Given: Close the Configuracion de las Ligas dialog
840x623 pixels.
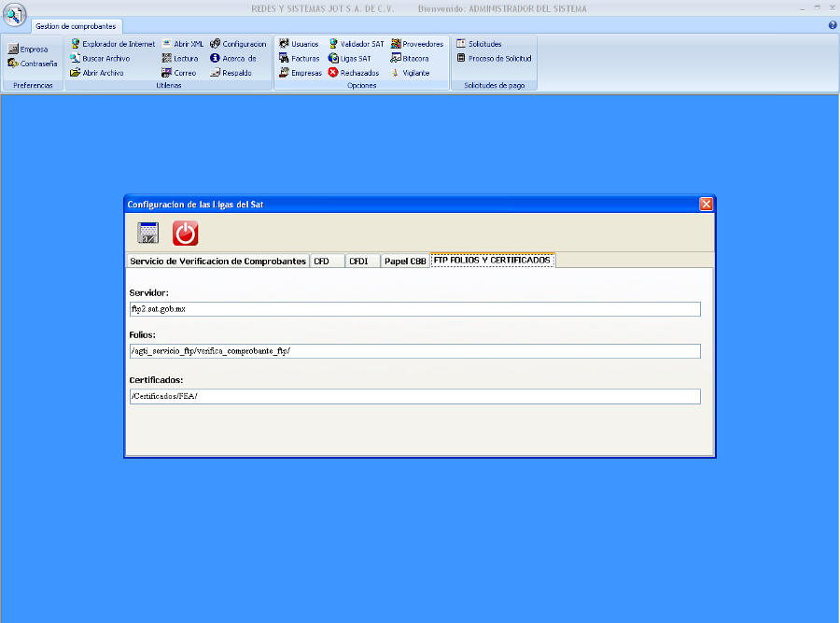Looking at the screenshot, I should click(706, 204).
